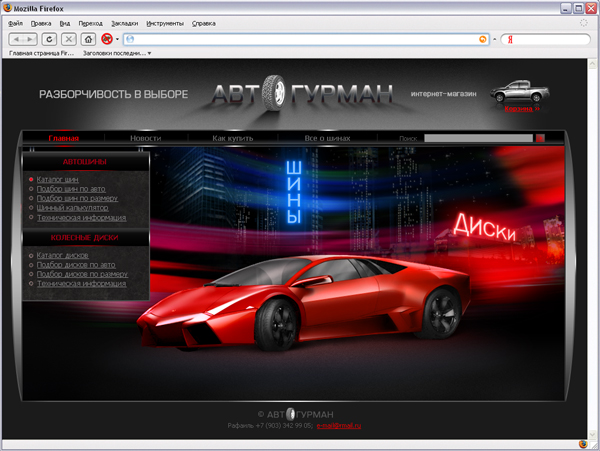The image size is (600, 451).
Task: Expand the address bar history dropdown
Action: click(x=495, y=39)
